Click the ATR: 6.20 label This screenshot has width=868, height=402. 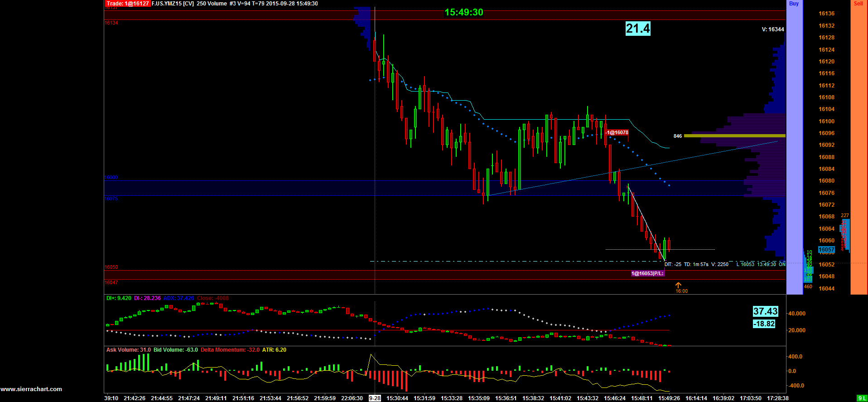pyautogui.click(x=274, y=350)
